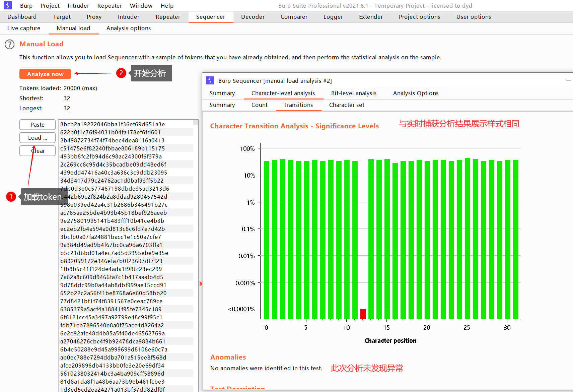
Task: Click the 'Tokens loaded: 20000 (max)' text
Action: [58, 88]
